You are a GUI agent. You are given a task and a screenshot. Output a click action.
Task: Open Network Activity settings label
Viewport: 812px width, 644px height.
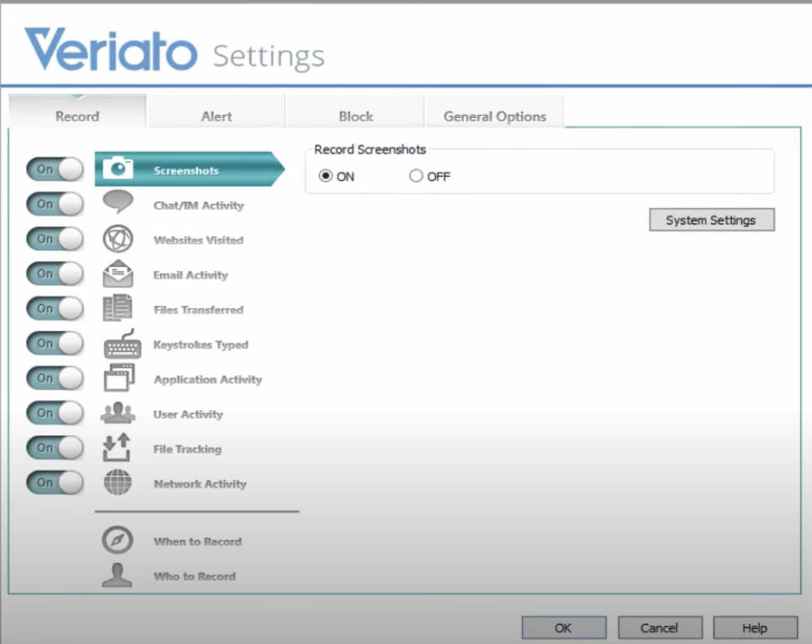click(200, 483)
